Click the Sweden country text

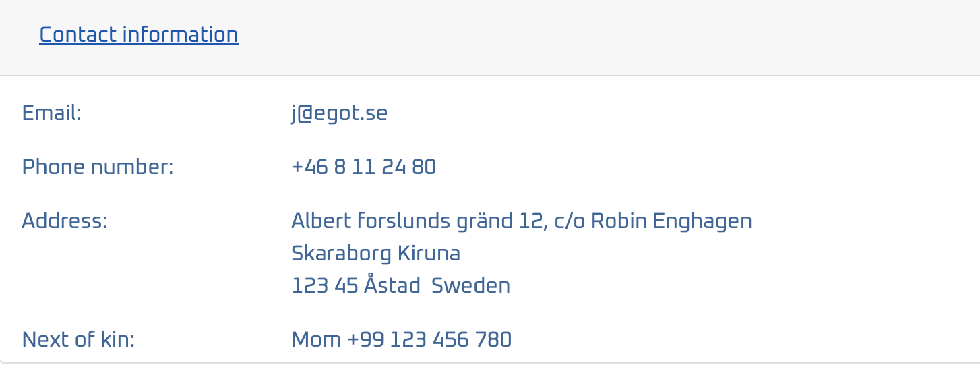pyautogui.click(x=470, y=285)
